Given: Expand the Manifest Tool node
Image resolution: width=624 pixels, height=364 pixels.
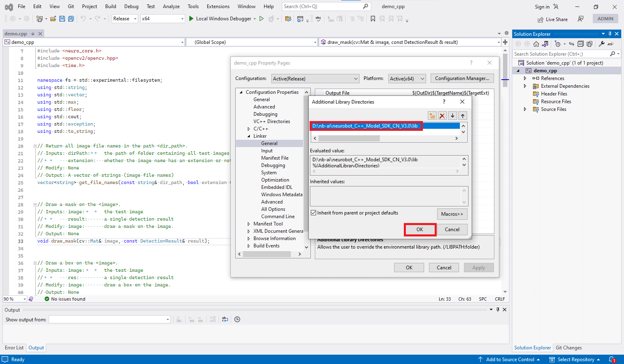Looking at the screenshot, I should pyautogui.click(x=249, y=224).
